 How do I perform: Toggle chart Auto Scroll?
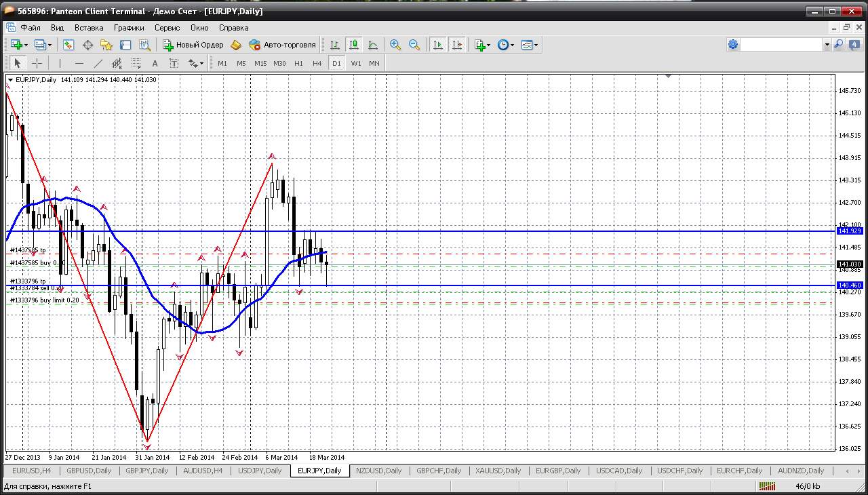[x=438, y=45]
